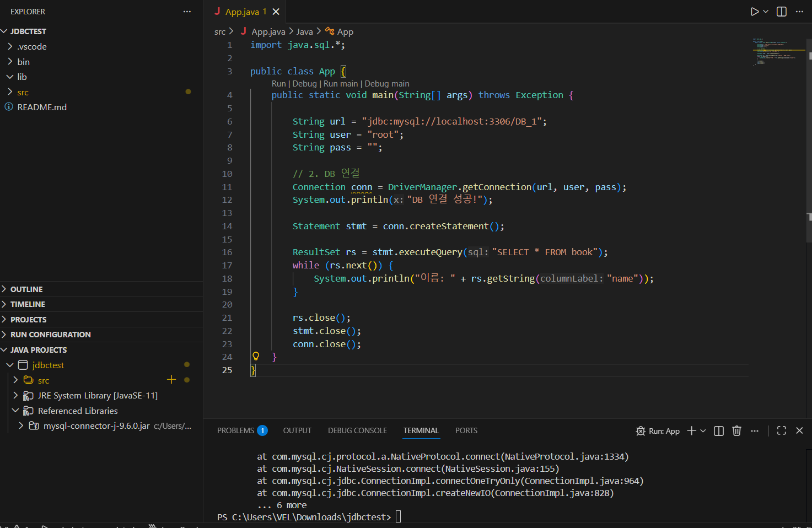This screenshot has height=528, width=812.
Task: Click line number 16 in the gutter
Action: pyautogui.click(x=227, y=252)
